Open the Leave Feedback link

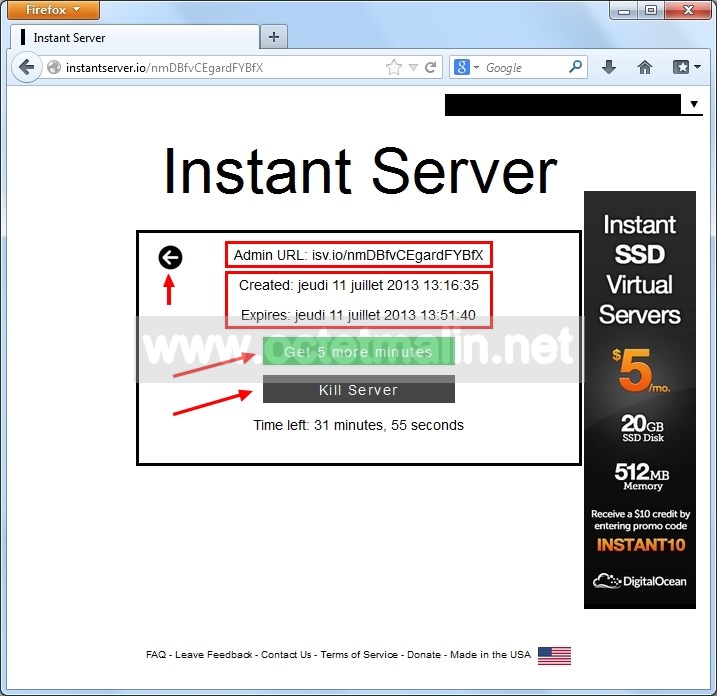coord(214,654)
